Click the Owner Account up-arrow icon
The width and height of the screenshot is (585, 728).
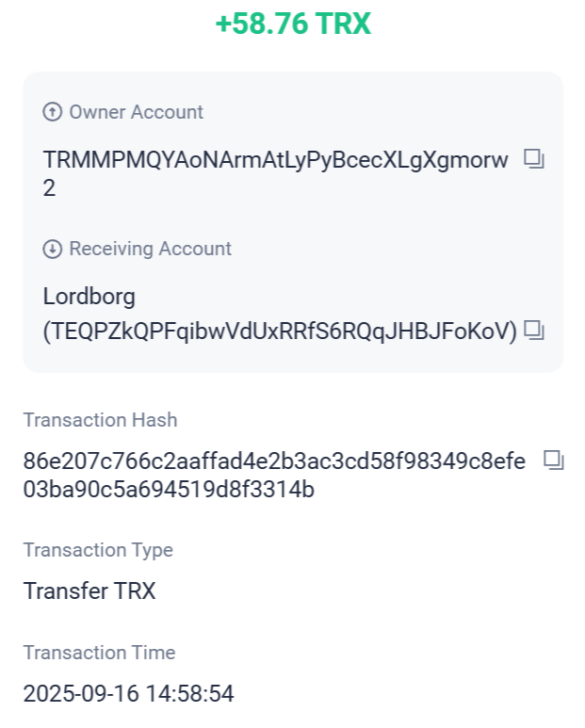(x=53, y=112)
